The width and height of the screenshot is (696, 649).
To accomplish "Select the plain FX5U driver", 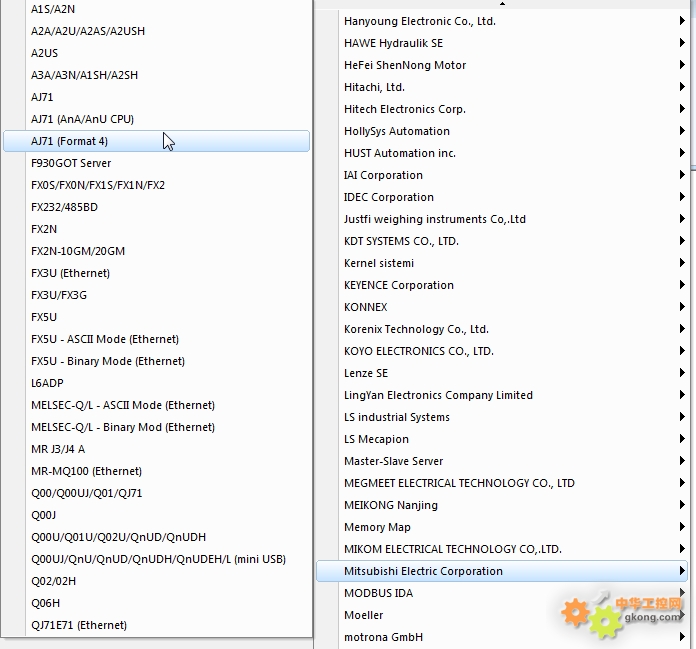I will point(156,317).
